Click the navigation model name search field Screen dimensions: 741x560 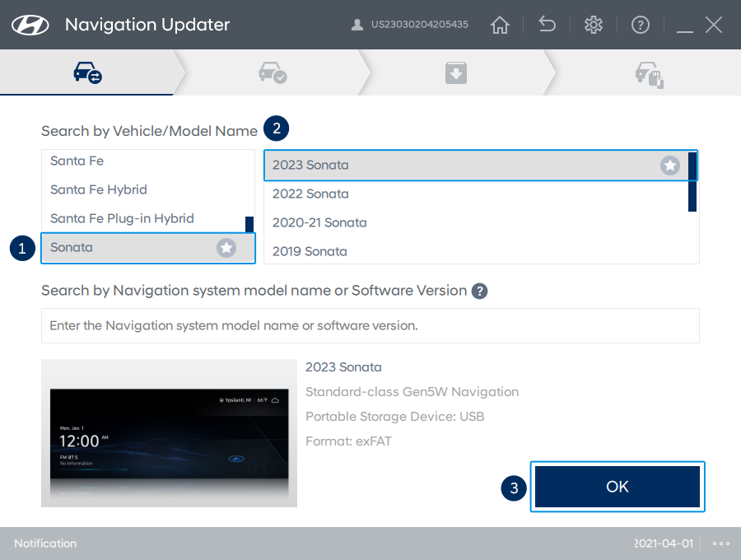click(370, 325)
